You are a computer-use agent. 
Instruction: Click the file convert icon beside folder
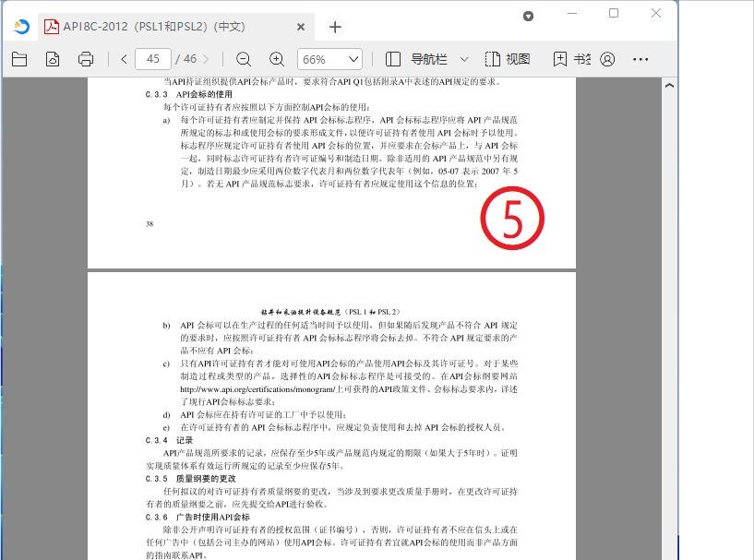tap(53, 59)
